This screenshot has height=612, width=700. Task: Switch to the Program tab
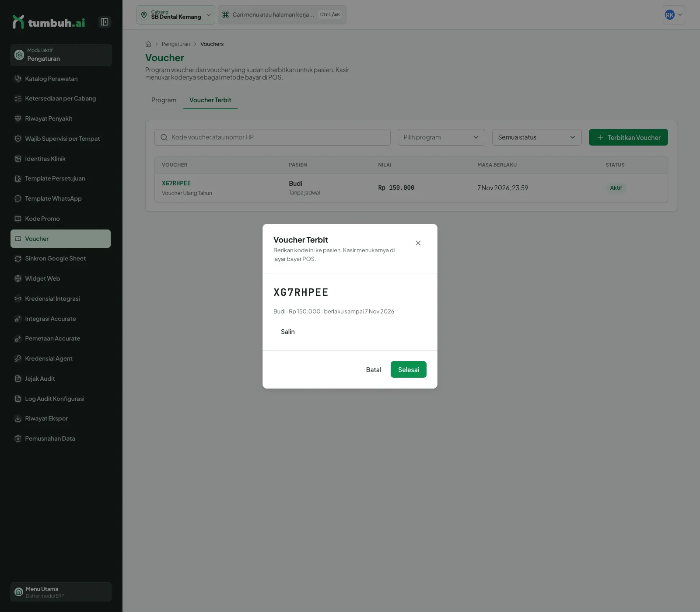[x=164, y=100]
